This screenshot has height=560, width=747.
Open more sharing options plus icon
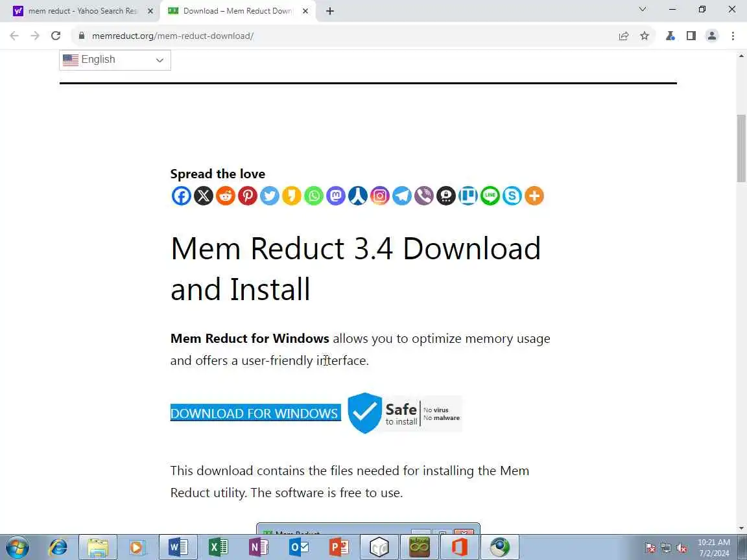534,196
